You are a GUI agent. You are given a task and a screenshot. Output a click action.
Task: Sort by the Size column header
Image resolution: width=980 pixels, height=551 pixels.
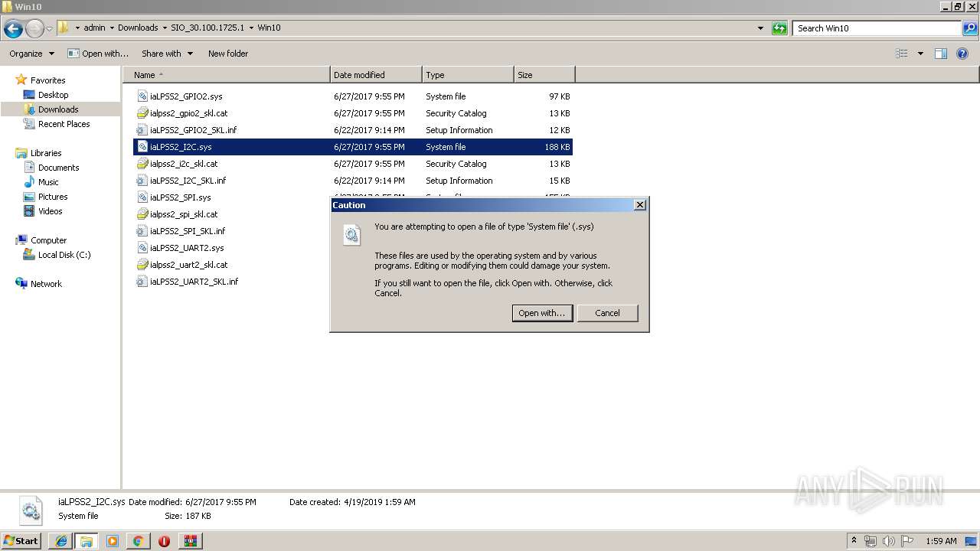point(544,75)
